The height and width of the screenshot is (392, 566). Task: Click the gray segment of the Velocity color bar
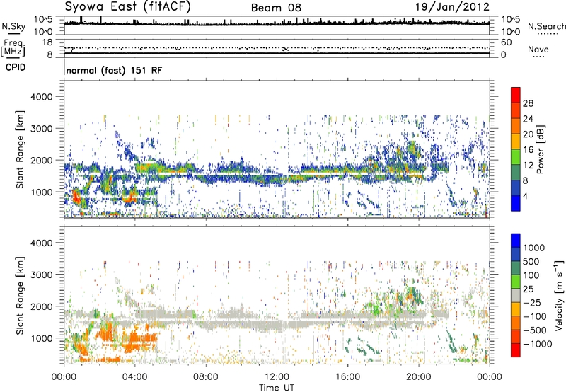click(x=516, y=295)
